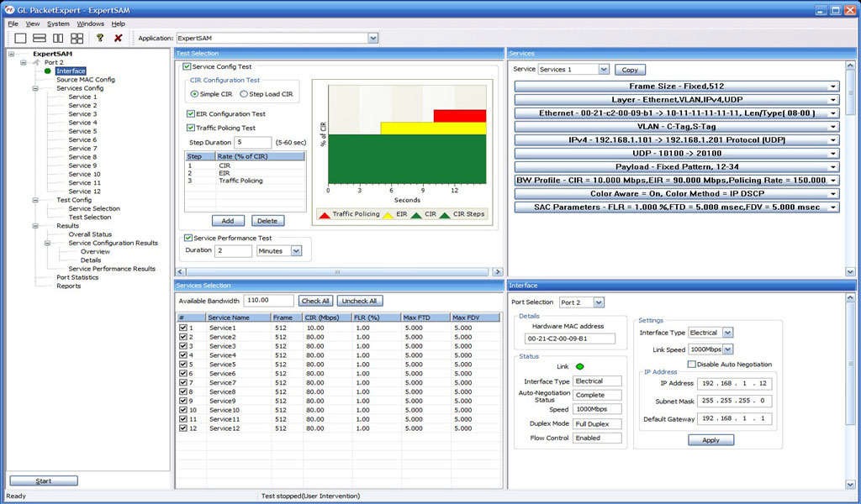Screen dimensions: 861x504
Task: Click the Service Performance Duration field
Action: (233, 250)
